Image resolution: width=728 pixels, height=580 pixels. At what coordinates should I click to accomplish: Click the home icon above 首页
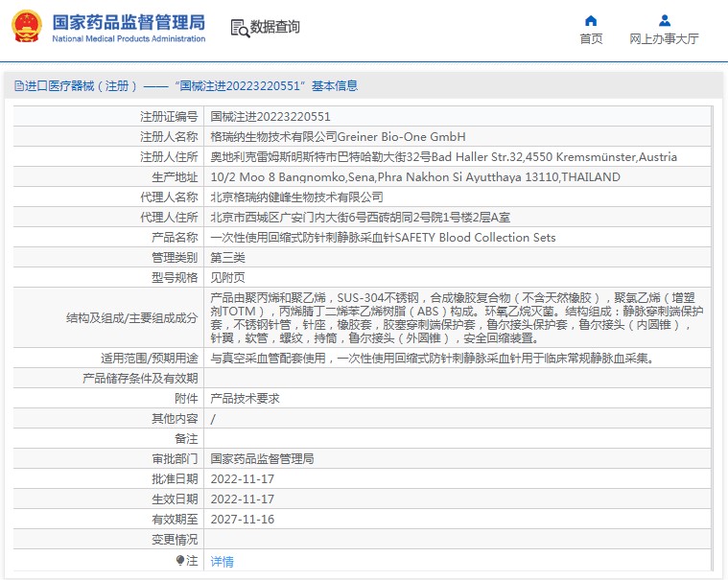(x=591, y=20)
